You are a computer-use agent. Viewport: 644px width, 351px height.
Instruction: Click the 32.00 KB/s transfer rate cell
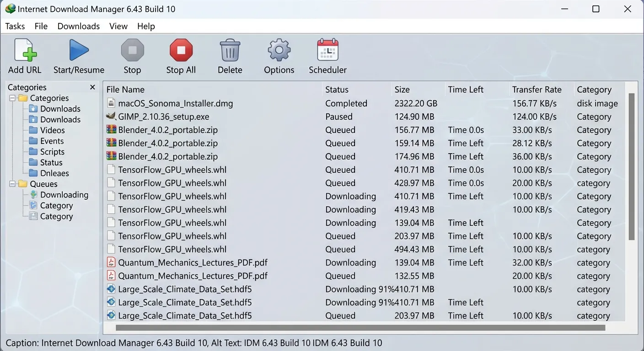click(x=532, y=262)
